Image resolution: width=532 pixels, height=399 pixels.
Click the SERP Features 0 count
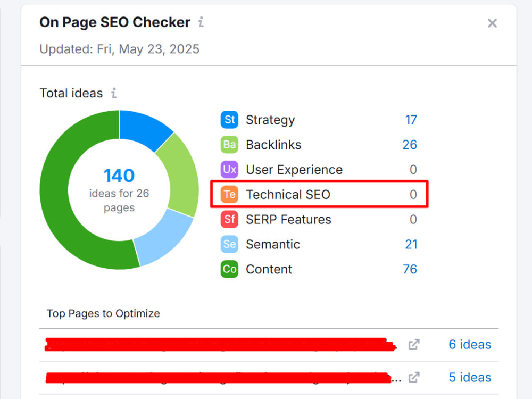413,219
